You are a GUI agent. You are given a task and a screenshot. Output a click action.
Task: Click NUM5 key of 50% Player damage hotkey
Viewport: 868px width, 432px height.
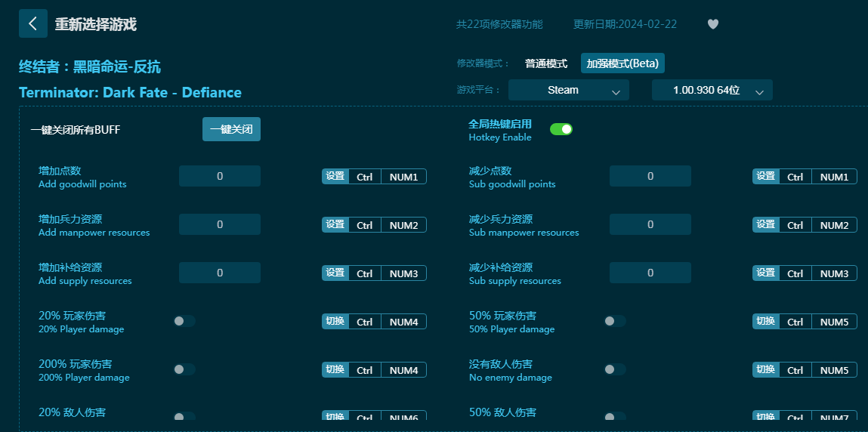(834, 322)
